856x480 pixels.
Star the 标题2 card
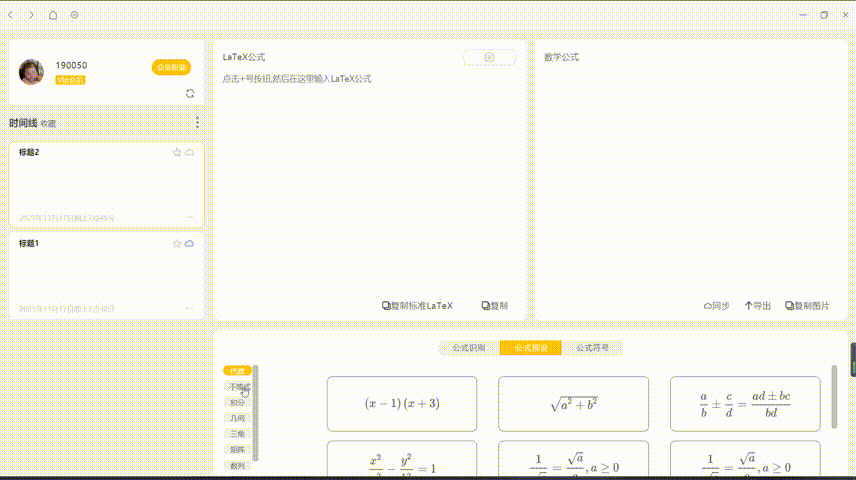click(x=176, y=152)
